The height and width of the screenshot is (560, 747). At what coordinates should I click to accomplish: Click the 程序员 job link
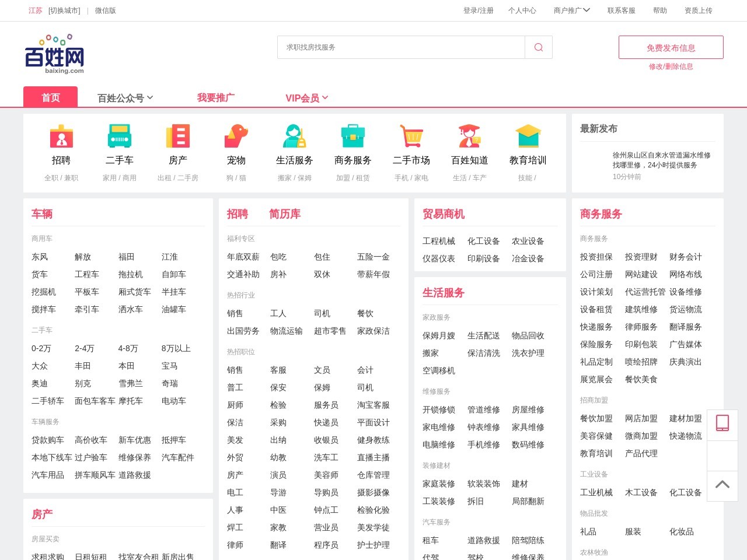click(326, 545)
